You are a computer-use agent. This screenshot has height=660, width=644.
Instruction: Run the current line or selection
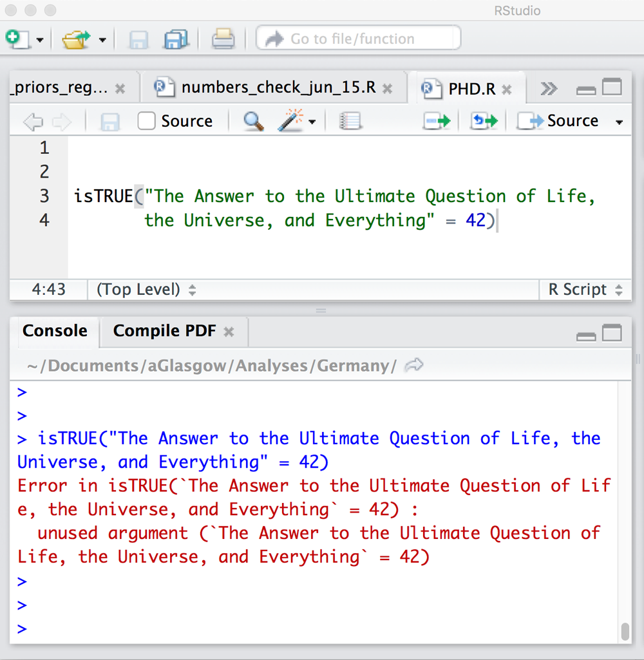click(x=437, y=121)
